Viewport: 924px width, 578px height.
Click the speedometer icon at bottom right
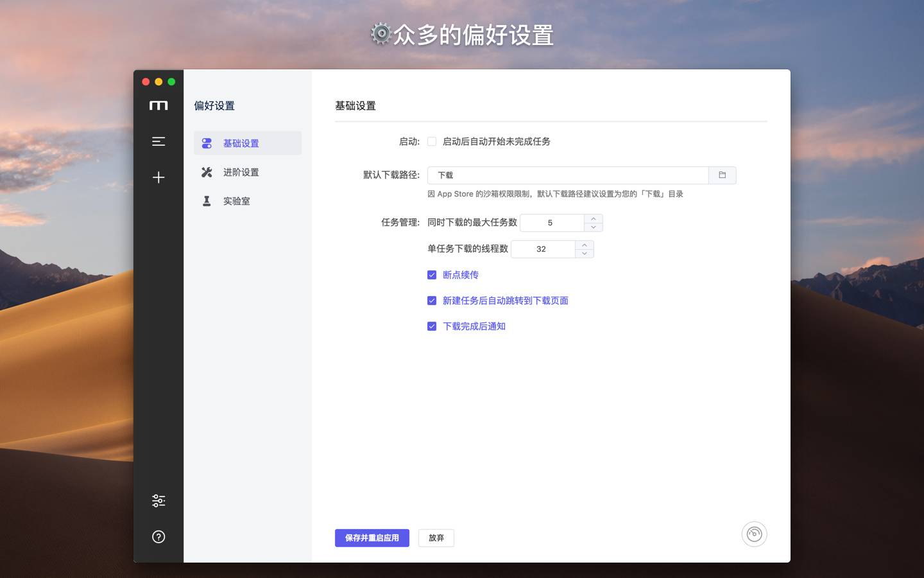[x=754, y=534]
